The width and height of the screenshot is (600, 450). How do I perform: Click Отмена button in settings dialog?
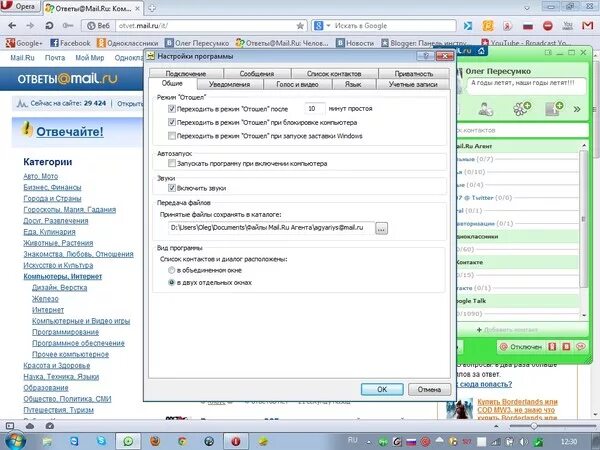click(429, 389)
